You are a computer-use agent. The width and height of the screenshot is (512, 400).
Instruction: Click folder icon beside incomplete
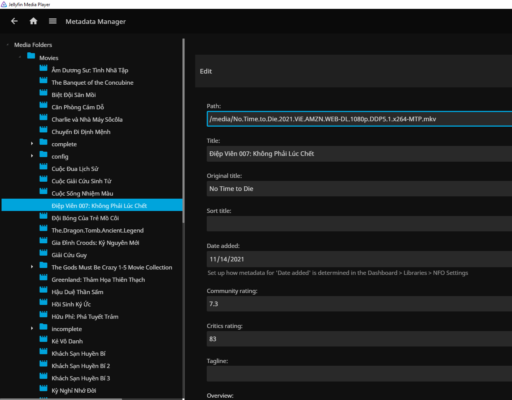(43, 327)
